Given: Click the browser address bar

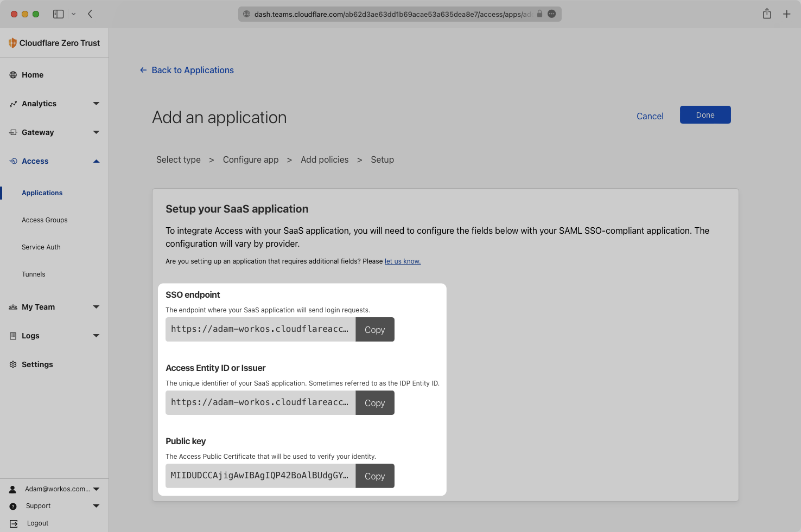Looking at the screenshot, I should pos(400,14).
